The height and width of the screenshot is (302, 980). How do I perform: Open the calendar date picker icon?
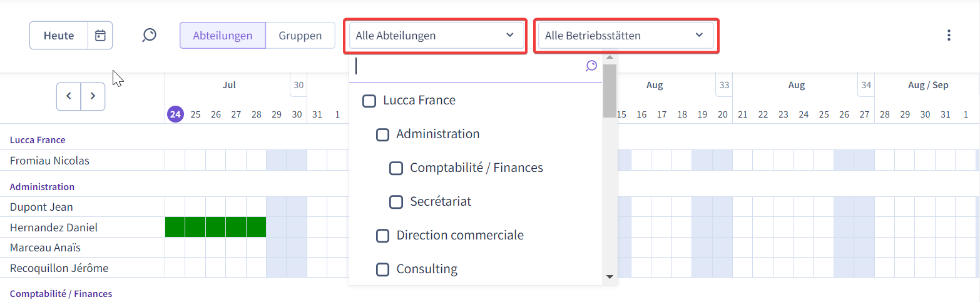(x=100, y=36)
